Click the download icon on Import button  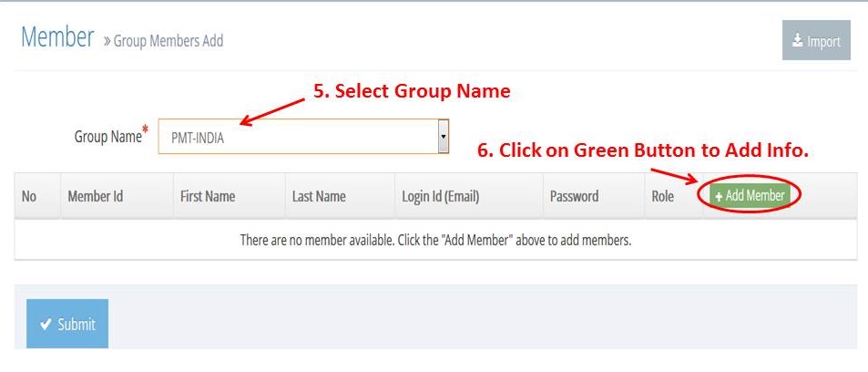coord(797,40)
